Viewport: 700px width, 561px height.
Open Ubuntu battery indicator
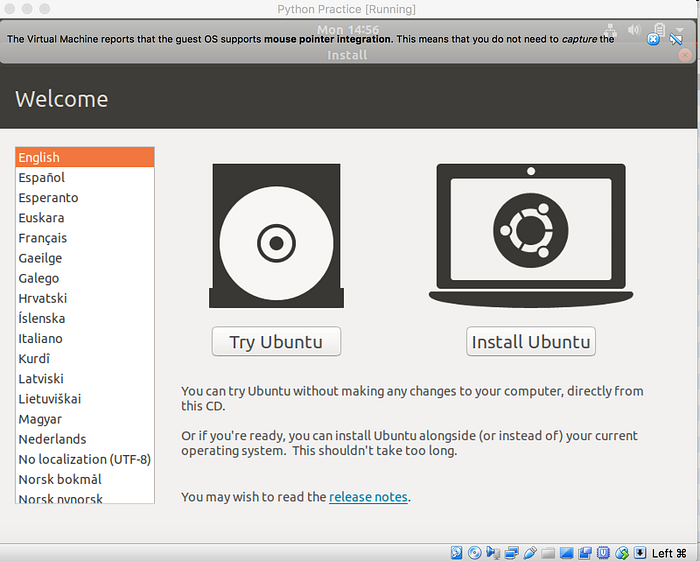coord(659,29)
